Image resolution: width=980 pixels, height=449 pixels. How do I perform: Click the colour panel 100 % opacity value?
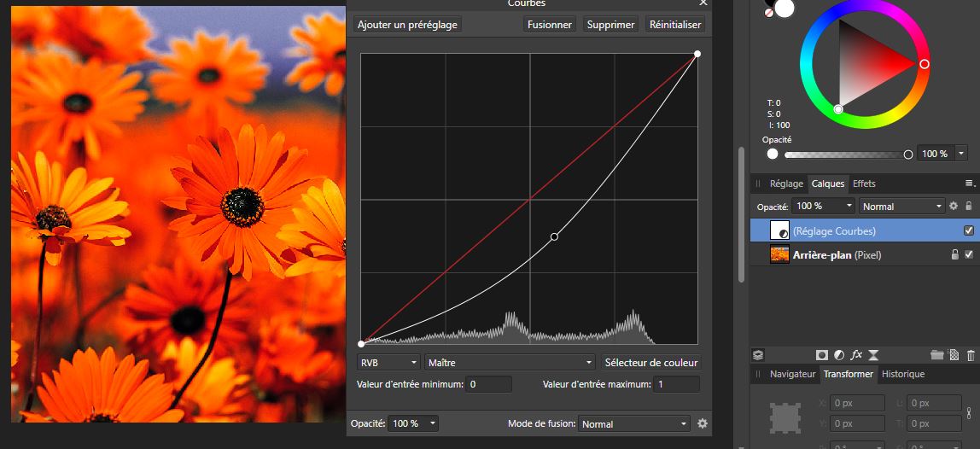point(935,153)
